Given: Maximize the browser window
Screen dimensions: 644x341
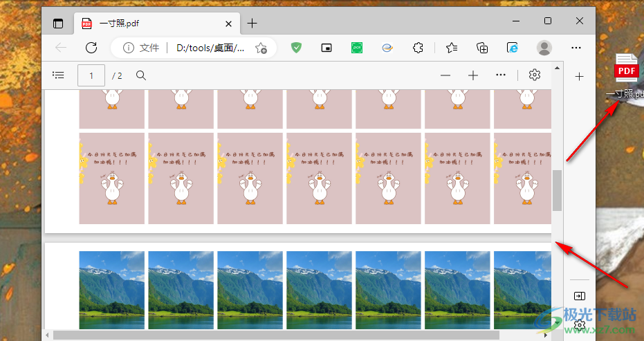Looking at the screenshot, I should click(548, 21).
